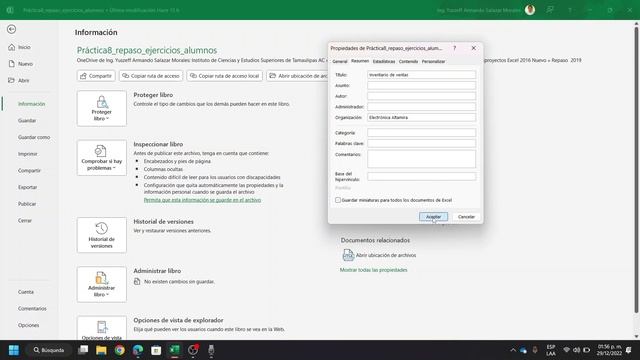Open the user account profile picture
The height and width of the screenshot is (360, 640).
530,10
